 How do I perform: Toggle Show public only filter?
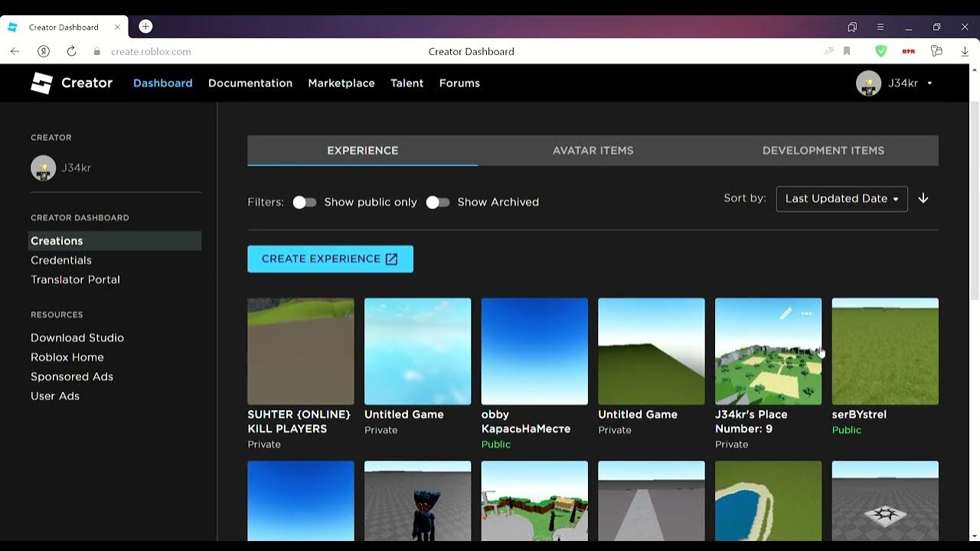305,202
